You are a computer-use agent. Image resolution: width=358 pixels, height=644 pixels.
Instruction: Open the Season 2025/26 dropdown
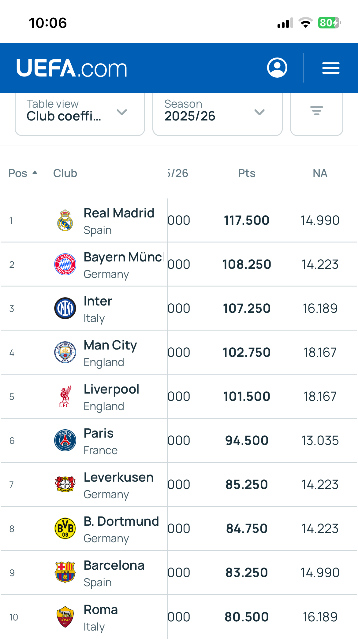218,112
